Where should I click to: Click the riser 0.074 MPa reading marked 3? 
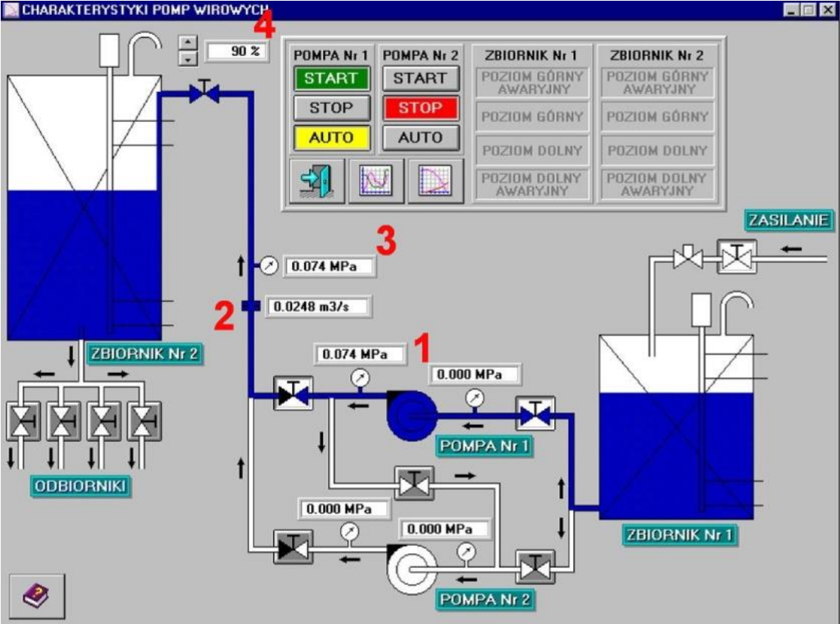[x=329, y=266]
